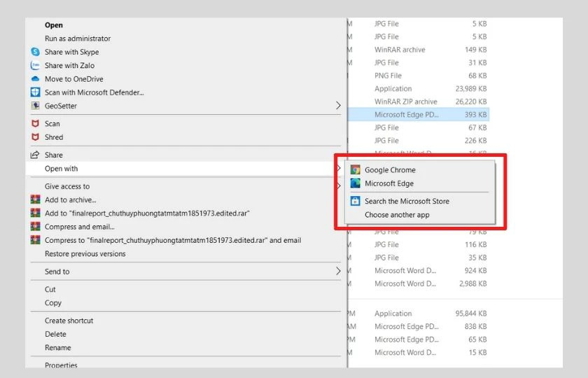This screenshot has width=588, height=378.
Task: Select Microsoft Edge PD... 838 KB row
Action: coord(419,326)
